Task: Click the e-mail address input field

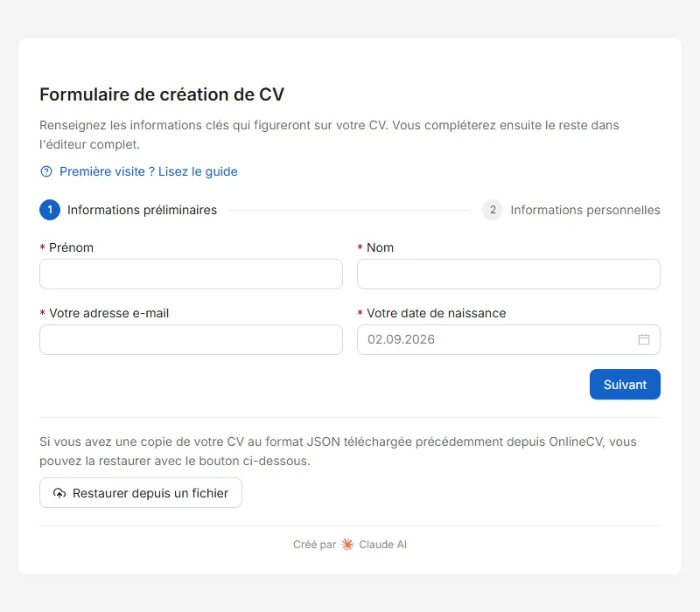Action: [x=191, y=339]
